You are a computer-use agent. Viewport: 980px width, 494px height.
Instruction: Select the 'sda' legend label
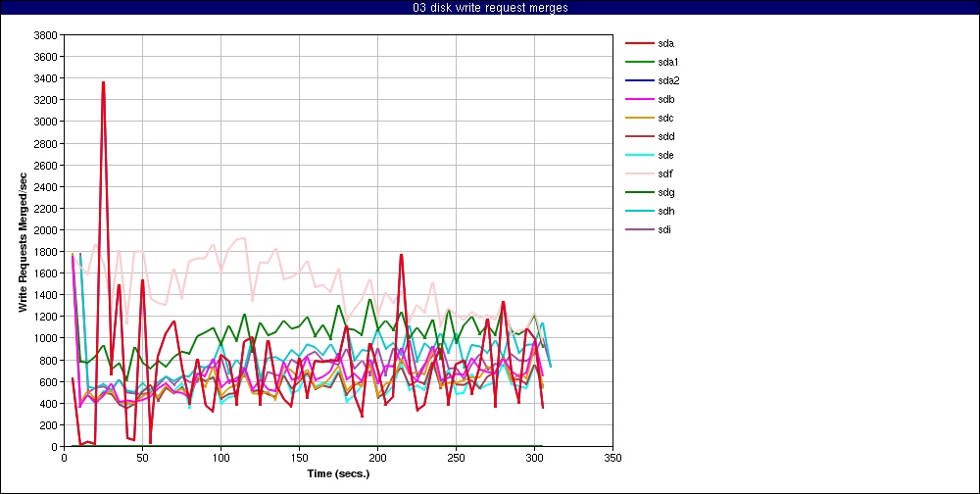tap(665, 43)
